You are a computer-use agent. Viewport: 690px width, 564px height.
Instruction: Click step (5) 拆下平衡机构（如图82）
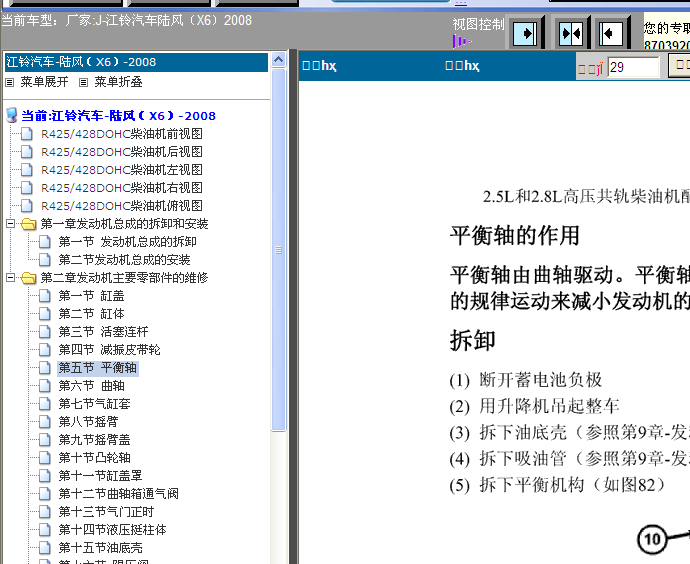click(x=558, y=486)
